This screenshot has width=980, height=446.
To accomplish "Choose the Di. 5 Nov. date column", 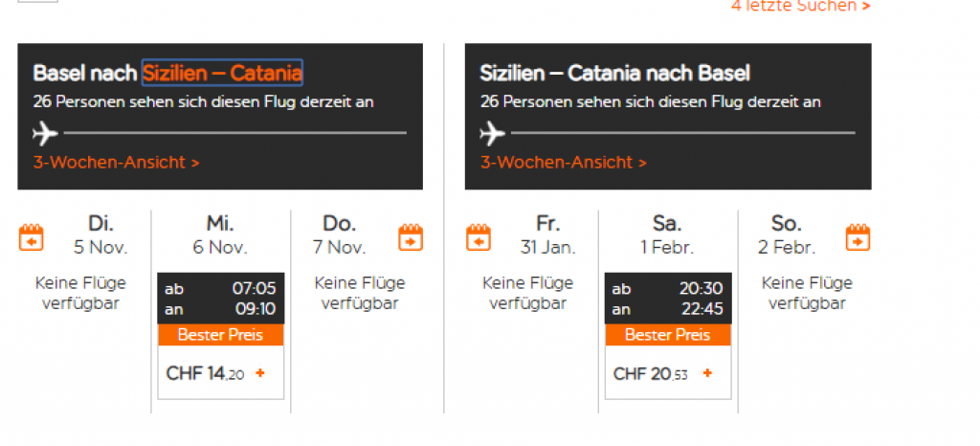I will click(100, 234).
